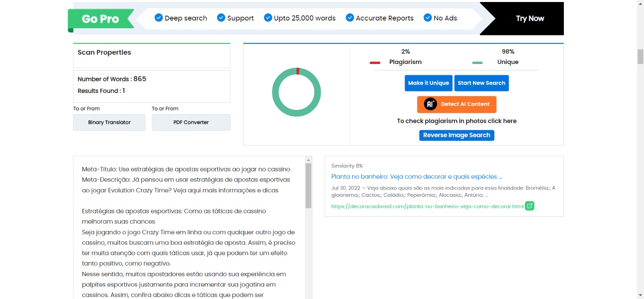Click 'To check plagiarism in photos click here' text
The image size is (644, 299).
[456, 121]
